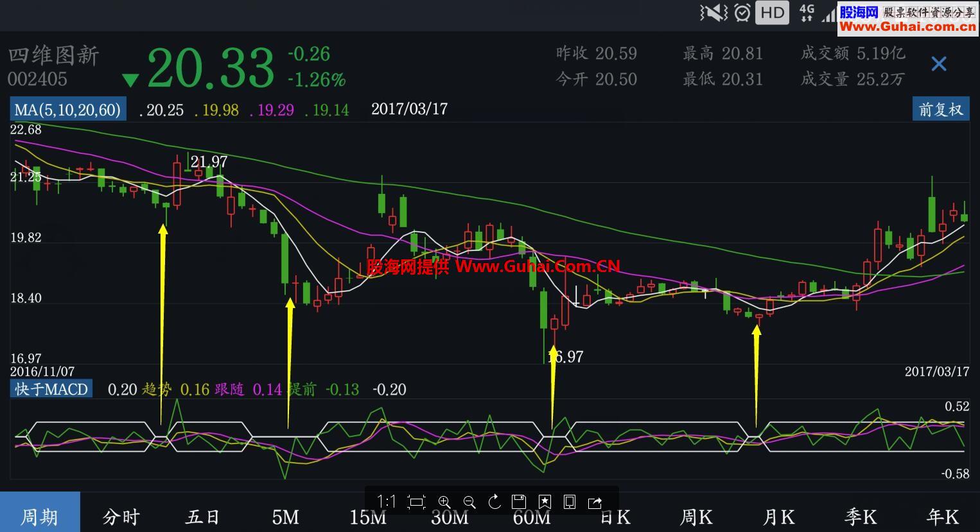Tap the alarm clock status icon
This screenshot has width=980, height=532.
click(x=742, y=12)
